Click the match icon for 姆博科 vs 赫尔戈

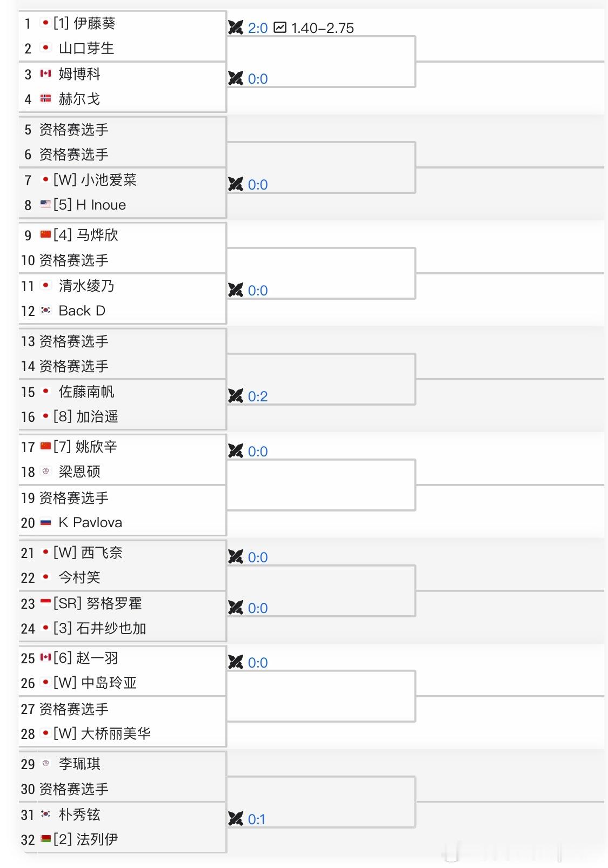tap(236, 78)
